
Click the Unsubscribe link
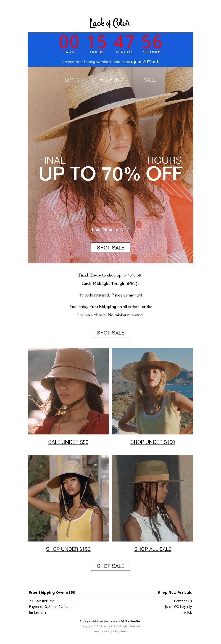coord(133,621)
